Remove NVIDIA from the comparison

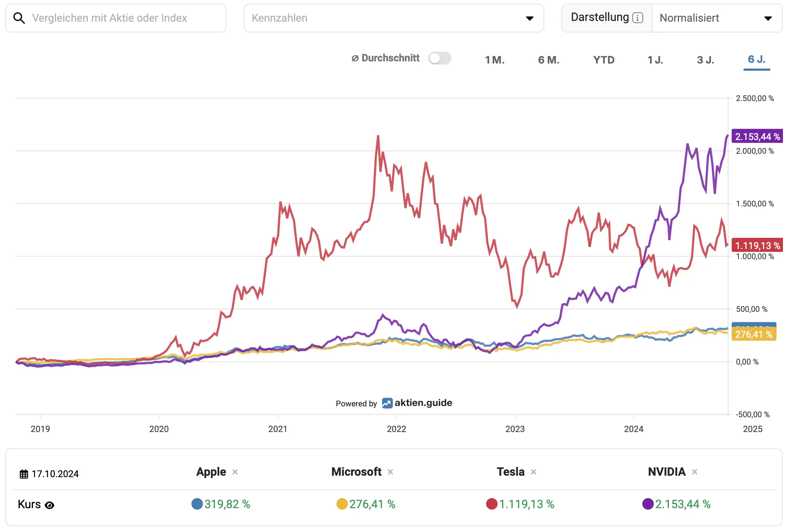pyautogui.click(x=694, y=472)
